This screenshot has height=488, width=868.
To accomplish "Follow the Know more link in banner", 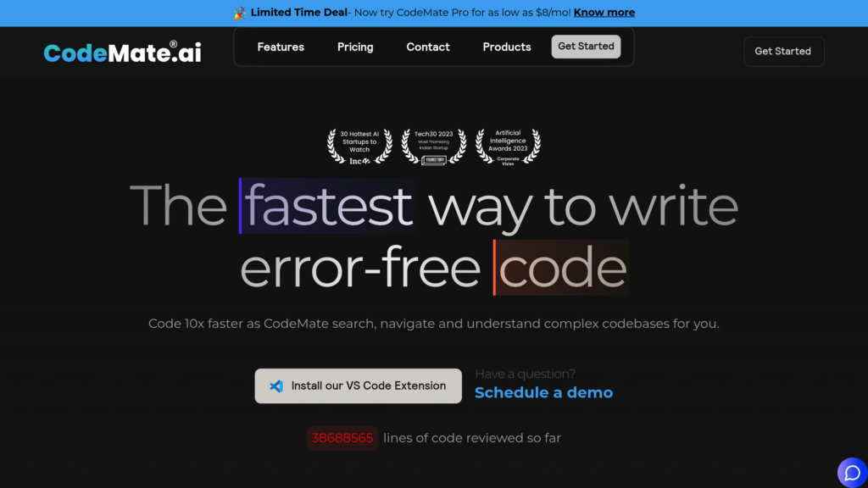I will pos(604,12).
